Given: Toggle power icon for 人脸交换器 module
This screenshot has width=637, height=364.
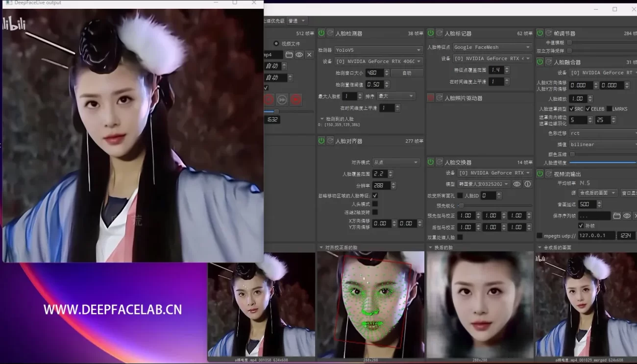Looking at the screenshot, I should [431, 162].
